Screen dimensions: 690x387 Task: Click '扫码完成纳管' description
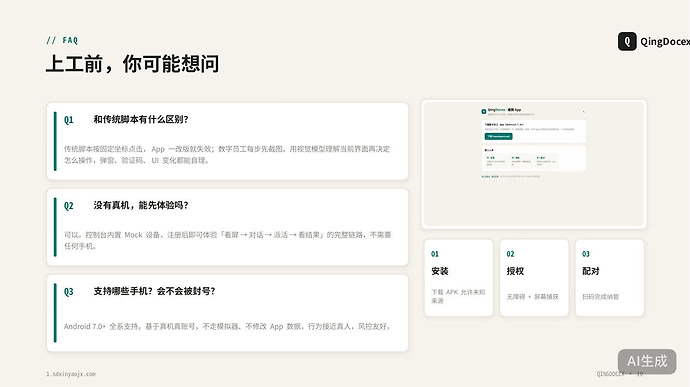(601, 297)
